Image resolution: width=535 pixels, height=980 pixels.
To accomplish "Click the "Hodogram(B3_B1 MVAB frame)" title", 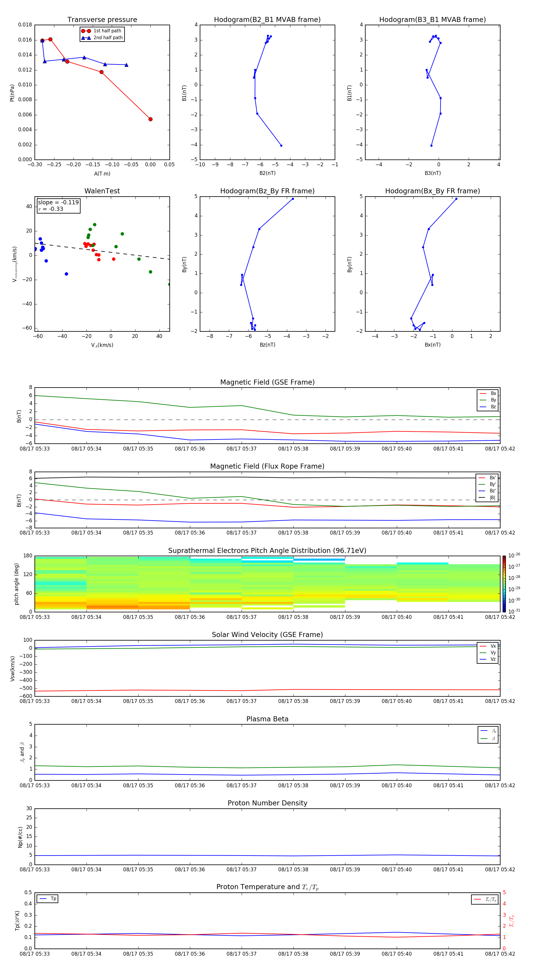I will pyautogui.click(x=432, y=19).
